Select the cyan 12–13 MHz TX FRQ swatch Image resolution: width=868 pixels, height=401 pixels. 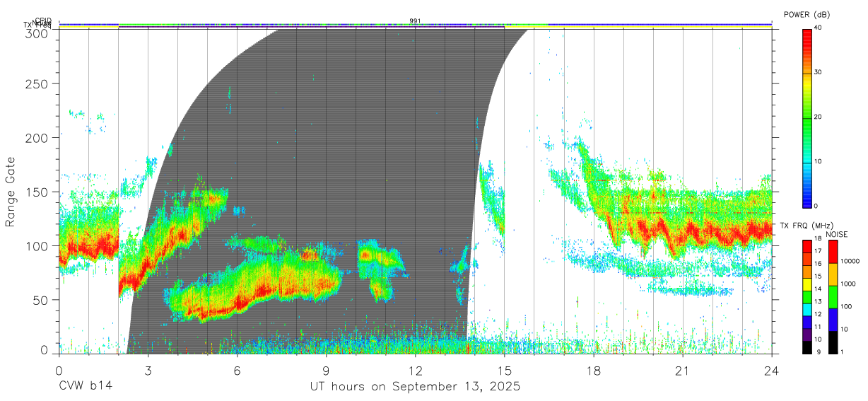coord(807,309)
